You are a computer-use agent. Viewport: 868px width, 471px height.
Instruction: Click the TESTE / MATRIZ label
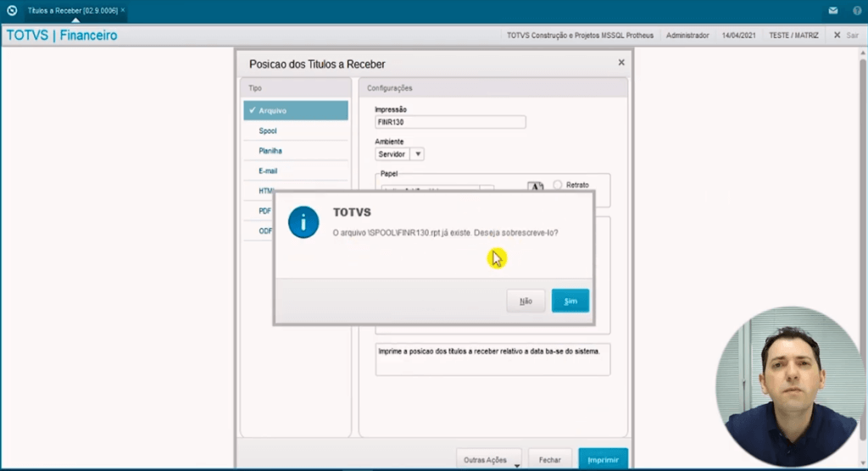pos(793,35)
